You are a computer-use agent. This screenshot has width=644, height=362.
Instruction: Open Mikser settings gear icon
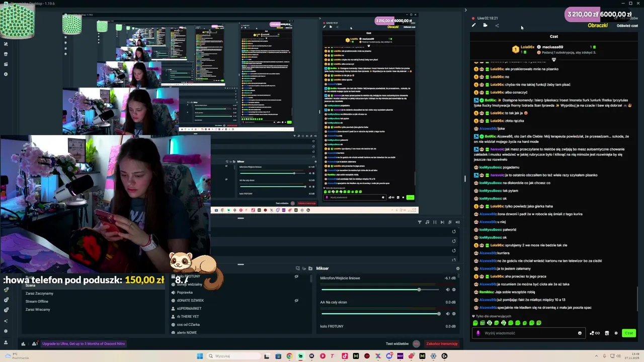pyautogui.click(x=457, y=268)
